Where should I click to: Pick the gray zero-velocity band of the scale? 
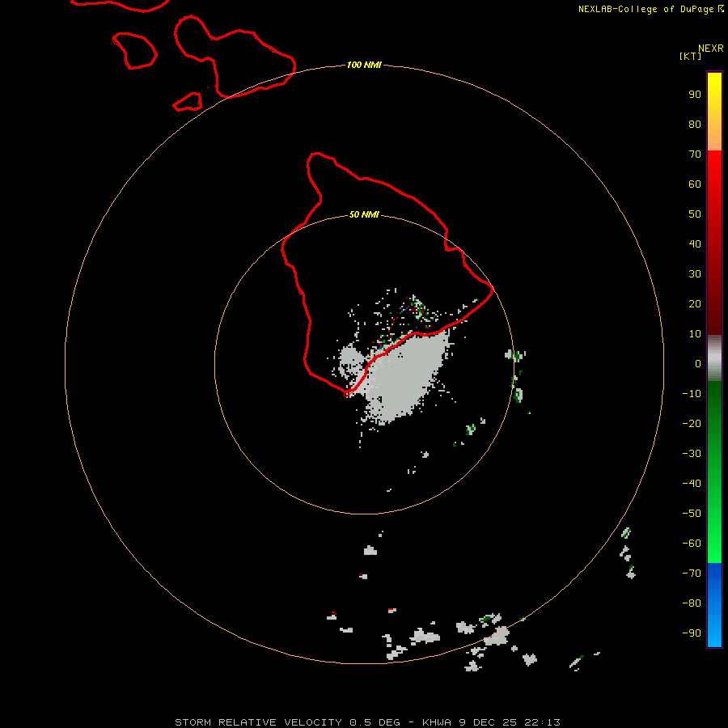[714, 358]
